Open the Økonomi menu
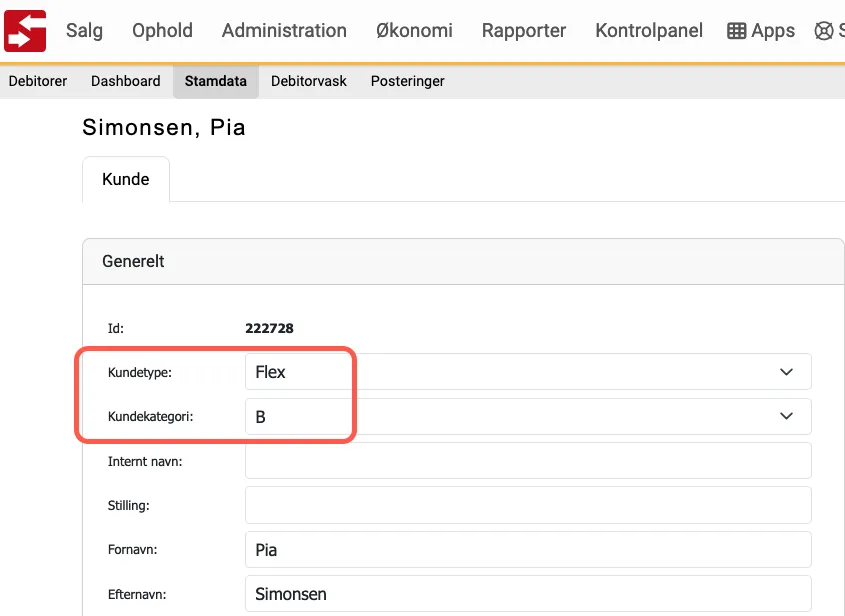This screenshot has height=616, width=845. 414,31
